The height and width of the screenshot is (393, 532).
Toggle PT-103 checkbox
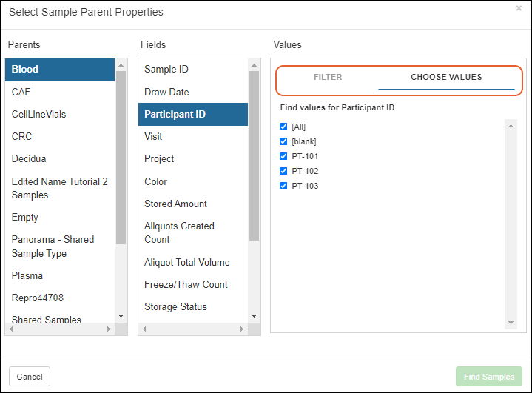(x=283, y=186)
